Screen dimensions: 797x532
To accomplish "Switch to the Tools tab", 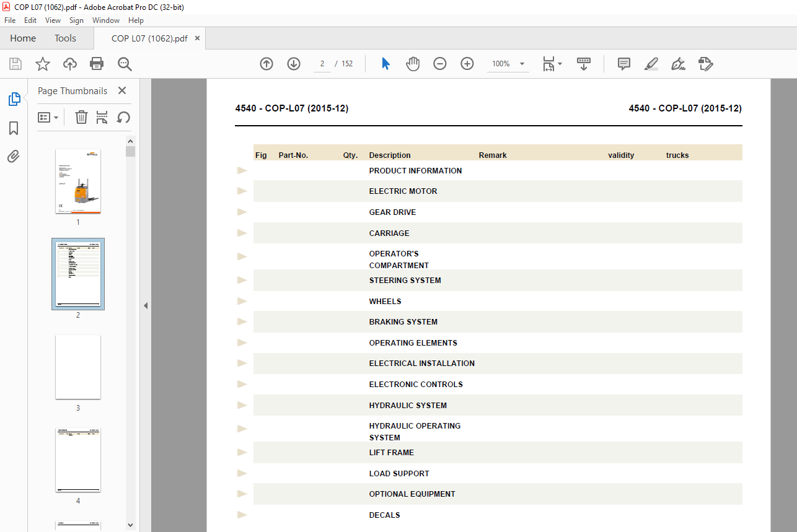I will coord(65,38).
